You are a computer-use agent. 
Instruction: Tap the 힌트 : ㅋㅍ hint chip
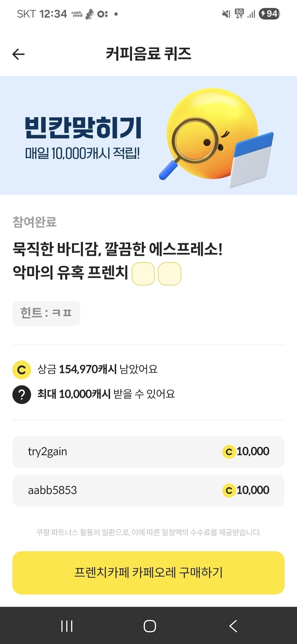coord(46,313)
